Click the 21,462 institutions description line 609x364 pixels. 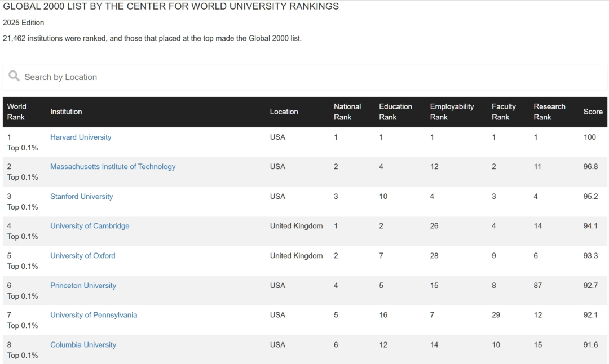tap(152, 38)
